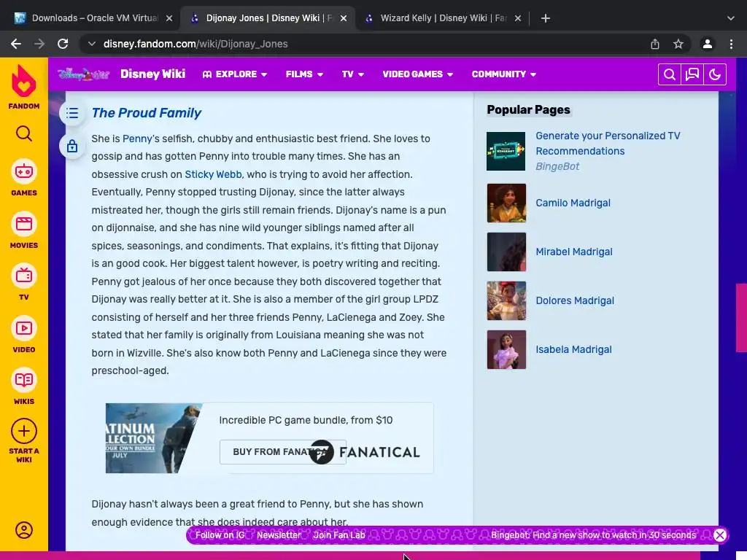747x560 pixels.
Task: Open user profile icon in sidebar
Action: coord(24,530)
